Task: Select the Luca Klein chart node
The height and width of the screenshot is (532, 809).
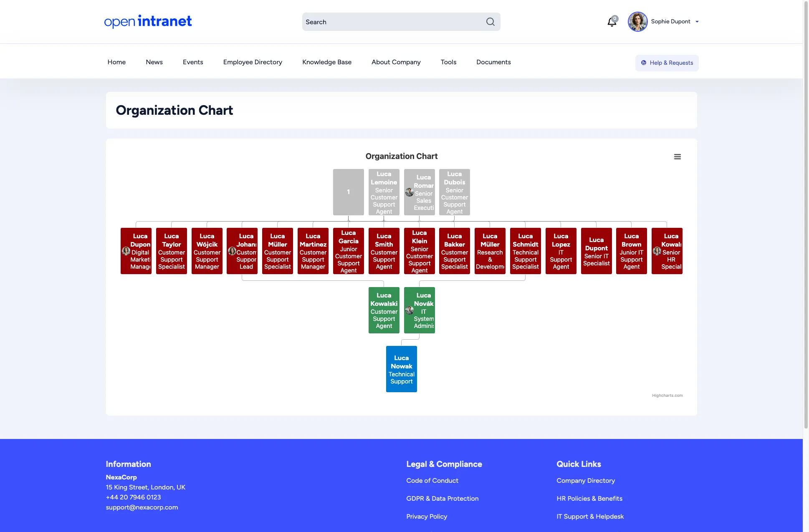Action: 419,251
